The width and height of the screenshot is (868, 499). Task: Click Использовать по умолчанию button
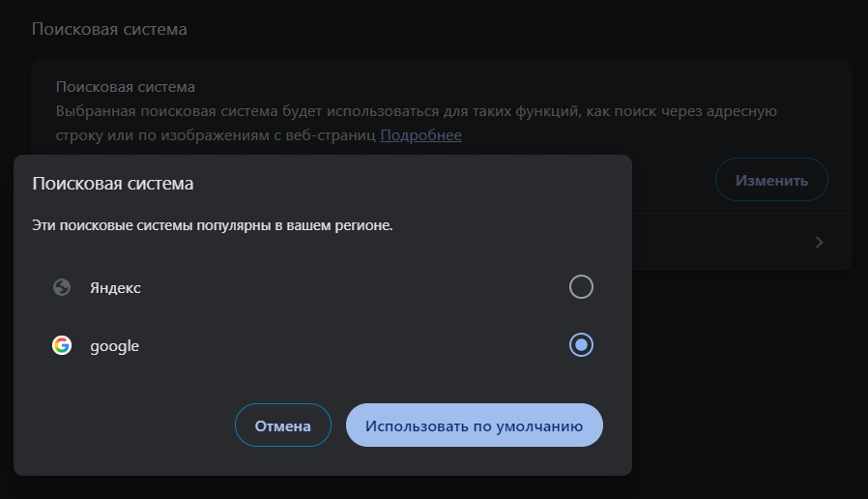[475, 426]
